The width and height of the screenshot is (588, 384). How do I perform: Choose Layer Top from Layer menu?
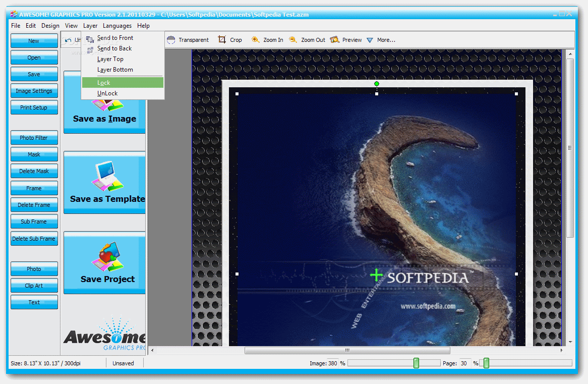pyautogui.click(x=123, y=59)
